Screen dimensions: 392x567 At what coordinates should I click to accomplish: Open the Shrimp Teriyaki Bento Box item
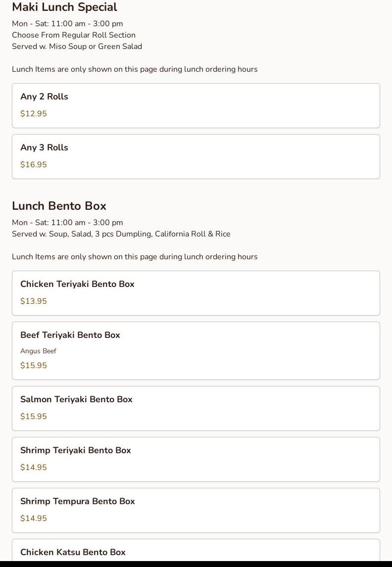pyautogui.click(x=196, y=459)
